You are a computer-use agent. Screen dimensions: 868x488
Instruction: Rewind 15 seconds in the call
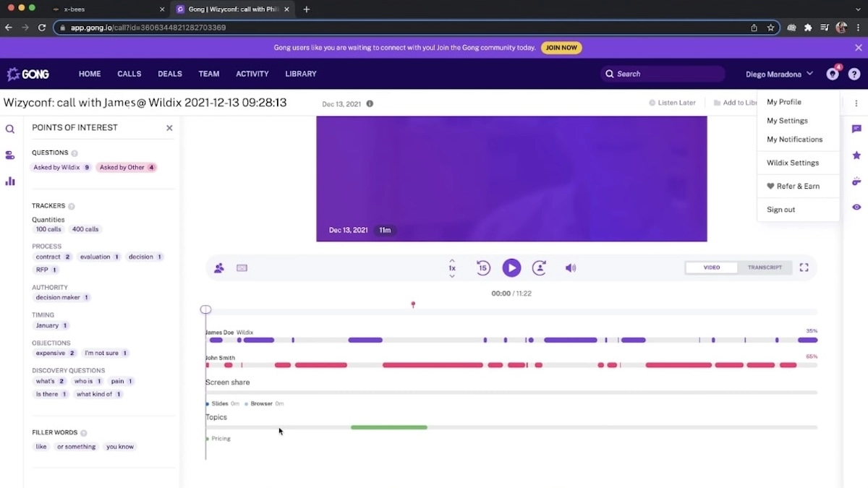pyautogui.click(x=483, y=268)
